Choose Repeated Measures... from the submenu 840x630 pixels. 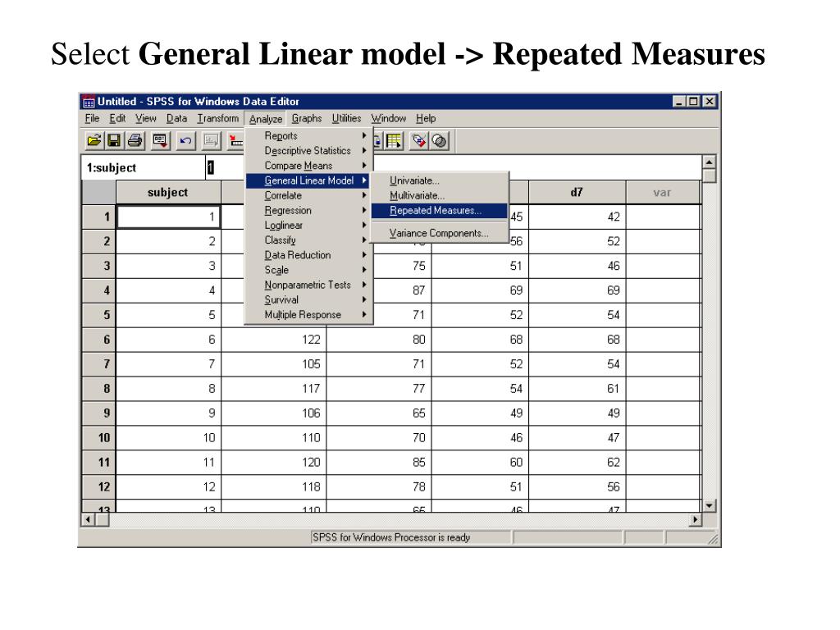(440, 211)
